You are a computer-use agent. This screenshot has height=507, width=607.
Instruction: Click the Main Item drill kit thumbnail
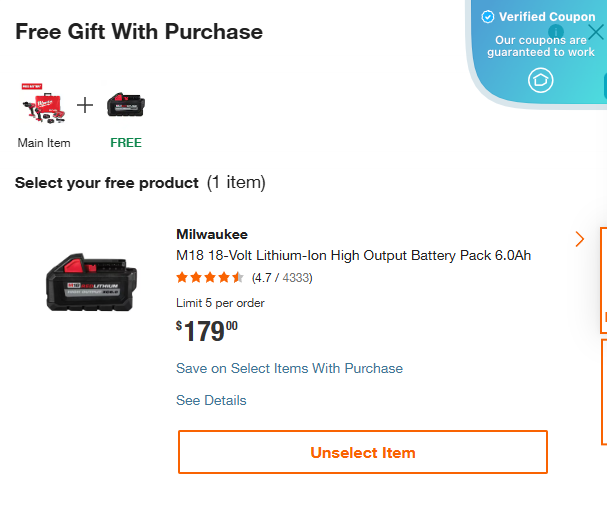(43, 105)
